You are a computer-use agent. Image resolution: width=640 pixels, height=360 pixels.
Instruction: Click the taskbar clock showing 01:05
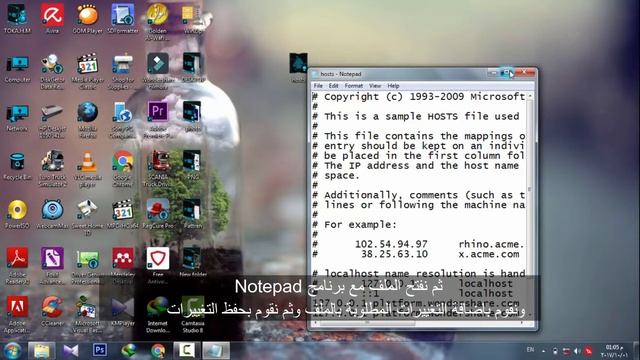(615, 351)
